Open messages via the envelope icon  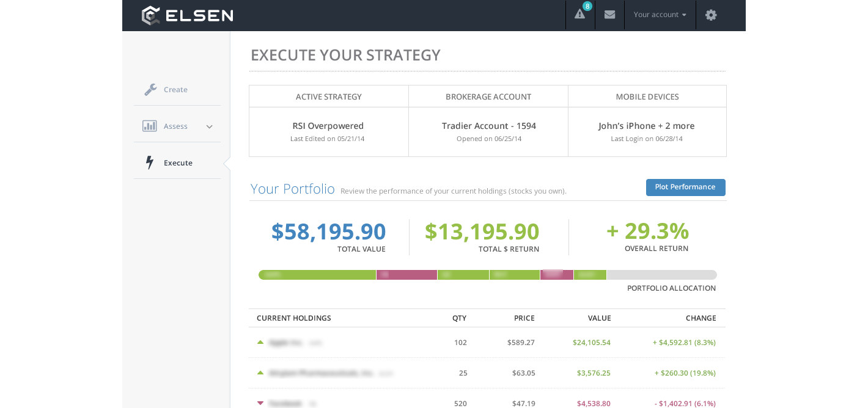click(609, 14)
